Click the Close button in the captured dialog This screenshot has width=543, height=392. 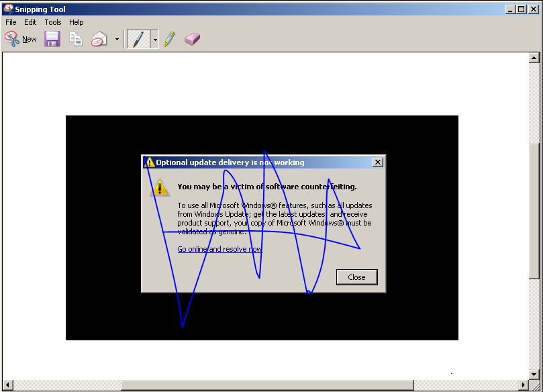pos(356,277)
